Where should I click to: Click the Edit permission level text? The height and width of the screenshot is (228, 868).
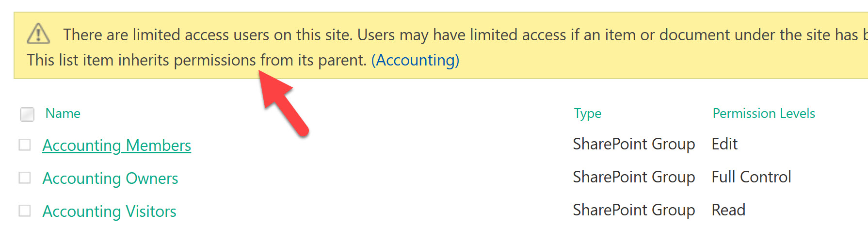pyautogui.click(x=724, y=144)
